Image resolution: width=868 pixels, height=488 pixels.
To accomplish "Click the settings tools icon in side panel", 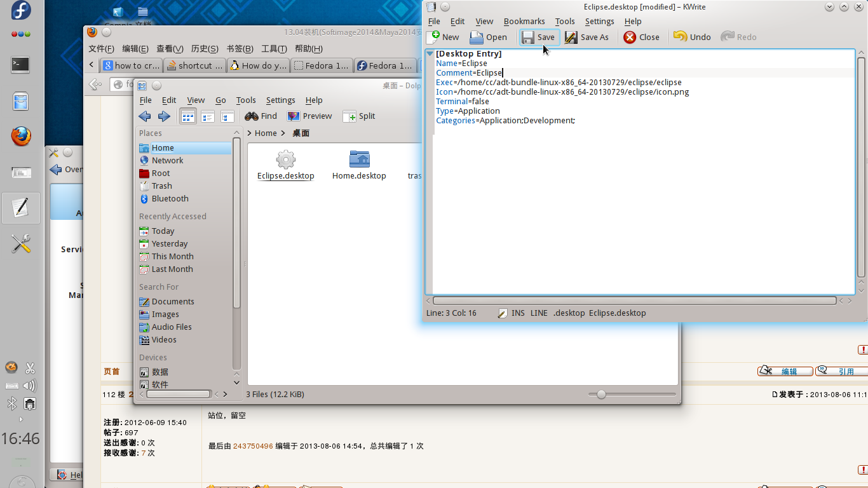I will point(21,243).
